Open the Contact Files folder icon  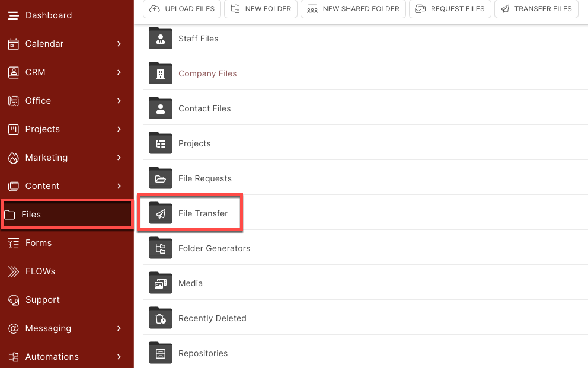(x=161, y=108)
